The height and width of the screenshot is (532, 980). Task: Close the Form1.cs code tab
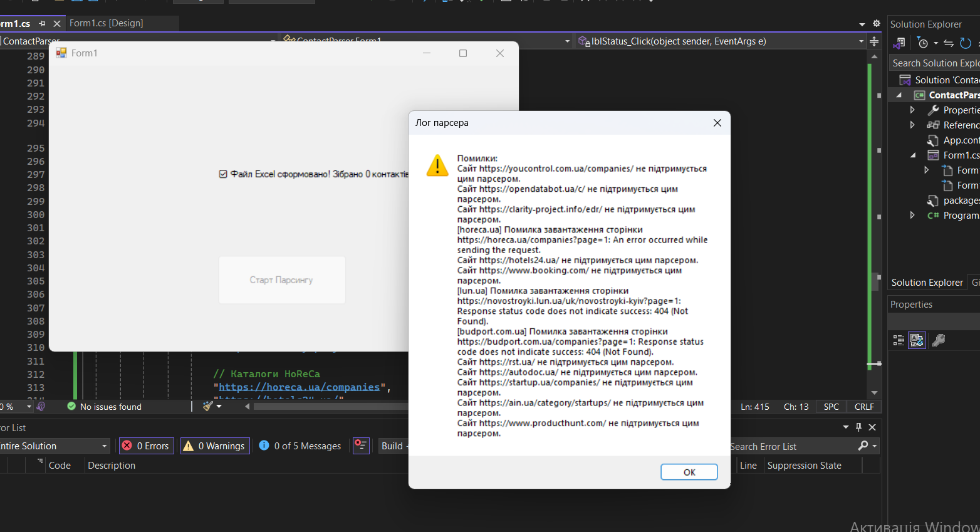point(57,24)
